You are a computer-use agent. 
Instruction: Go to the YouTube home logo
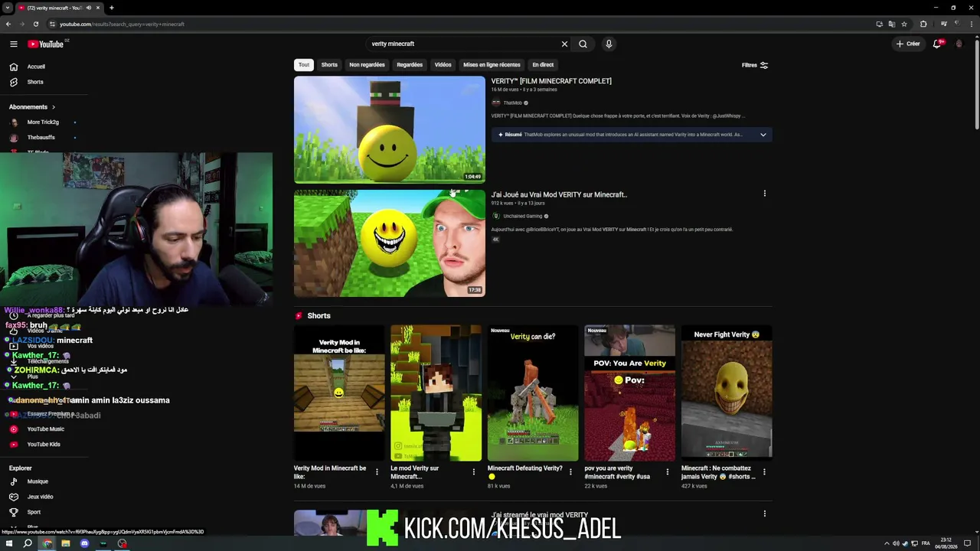tap(46, 44)
